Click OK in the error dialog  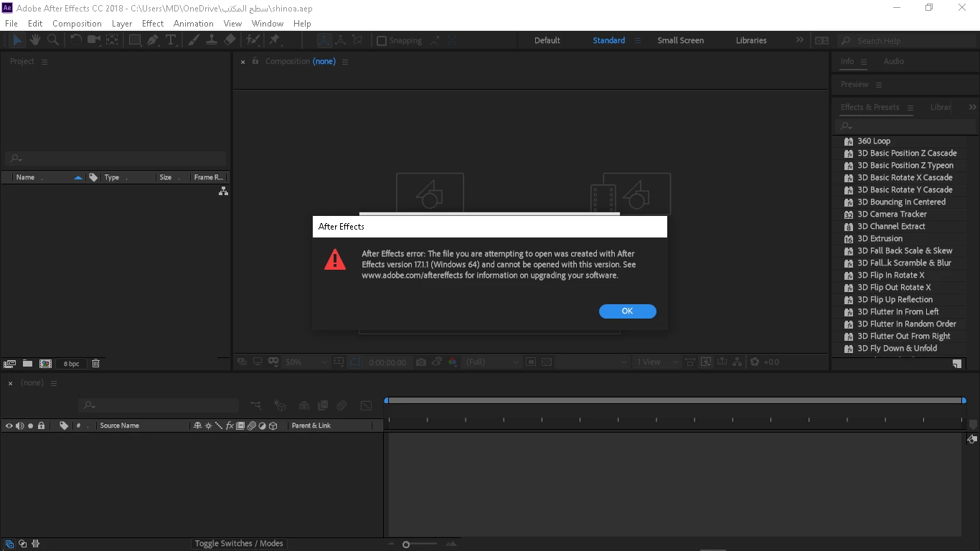pos(628,311)
